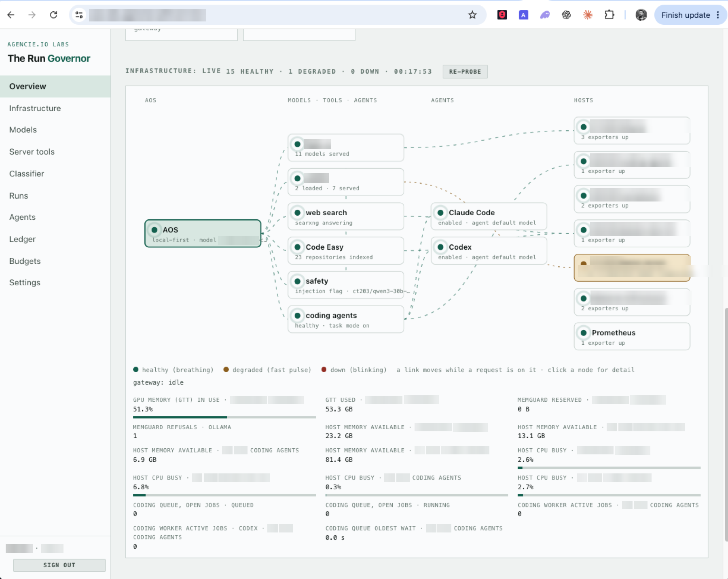Click the safety node
Screen dimensions: 728x579
(x=346, y=285)
